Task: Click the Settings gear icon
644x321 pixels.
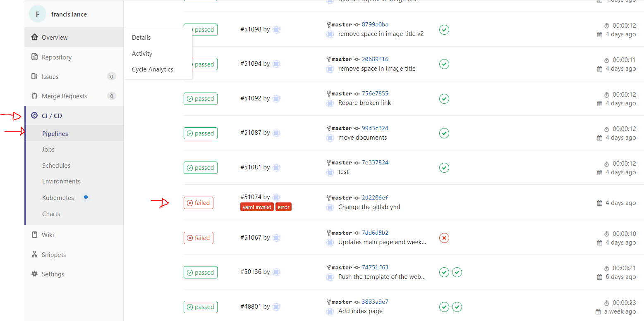Action: coord(35,274)
